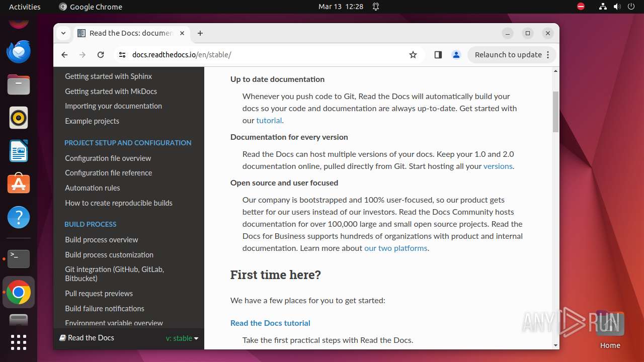Open site information icon in address bar
Image resolution: width=644 pixels, height=362 pixels.
[122, 55]
